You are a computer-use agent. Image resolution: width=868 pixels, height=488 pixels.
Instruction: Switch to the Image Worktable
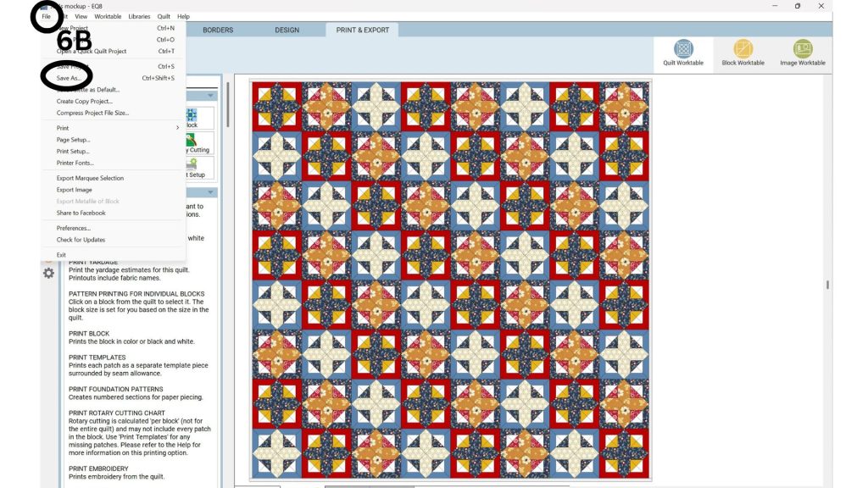[802, 53]
